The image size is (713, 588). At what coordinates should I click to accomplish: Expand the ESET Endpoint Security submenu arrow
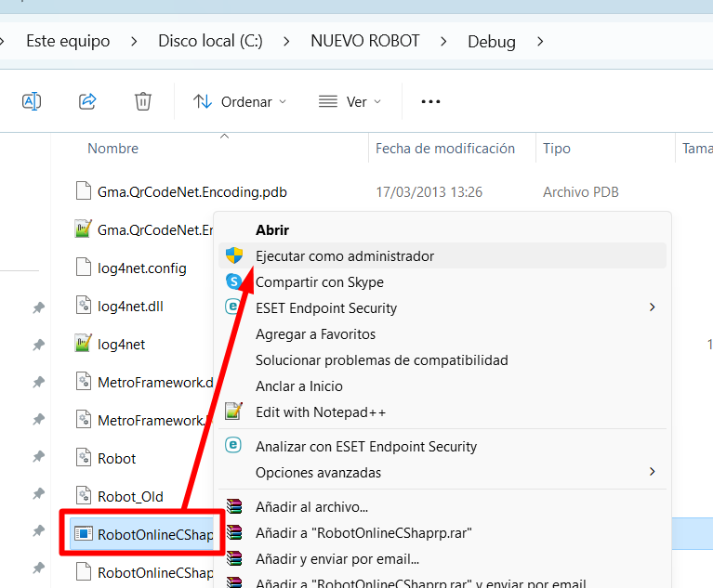[653, 307]
